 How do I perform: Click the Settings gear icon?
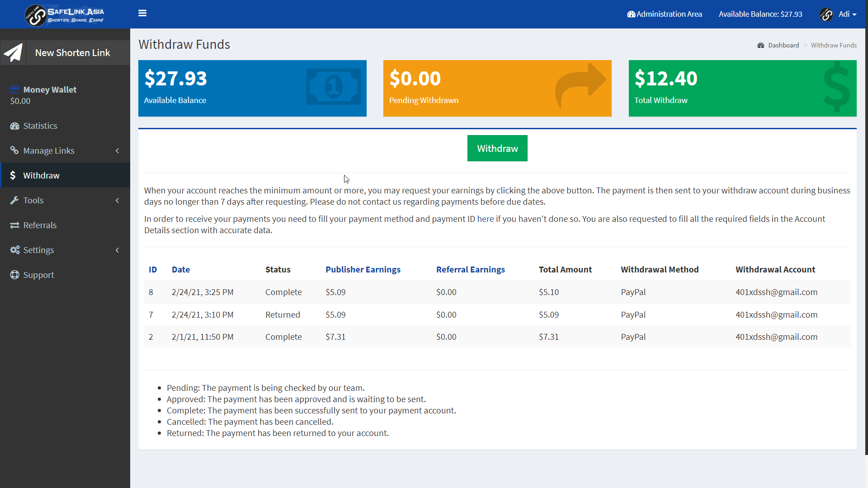[14, 250]
